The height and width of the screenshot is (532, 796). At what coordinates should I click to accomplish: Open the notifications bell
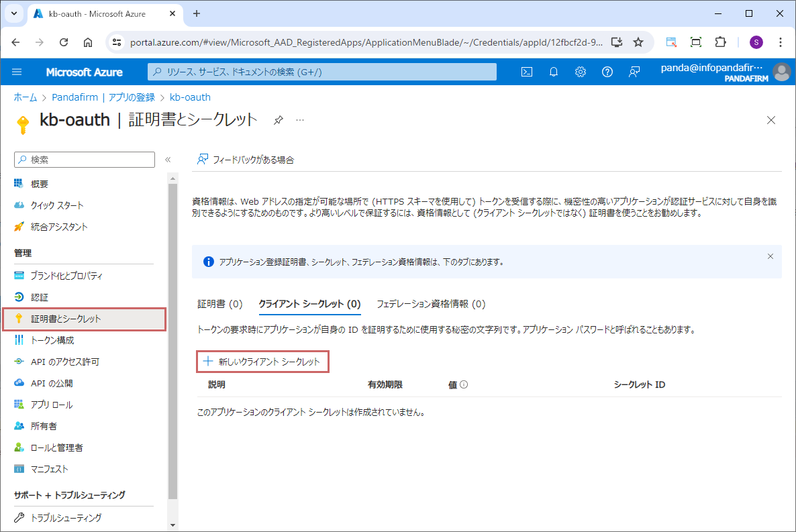554,72
